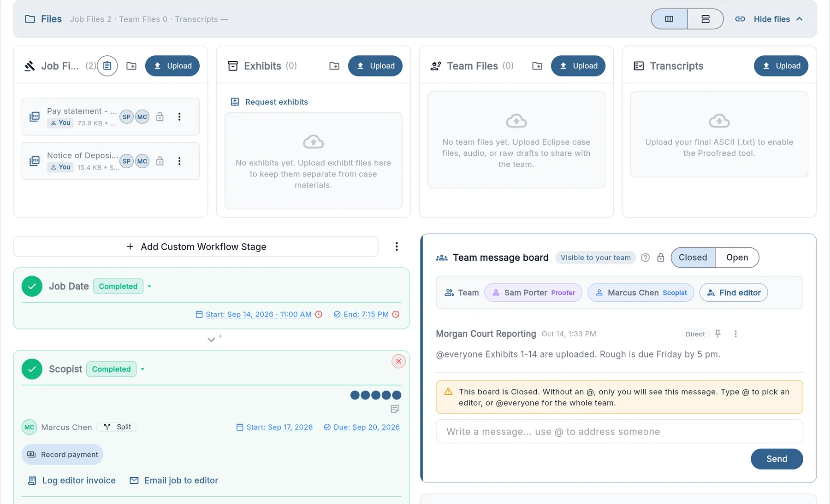Remove the Scopist stage with red X
This screenshot has height=504, width=830.
point(398,361)
